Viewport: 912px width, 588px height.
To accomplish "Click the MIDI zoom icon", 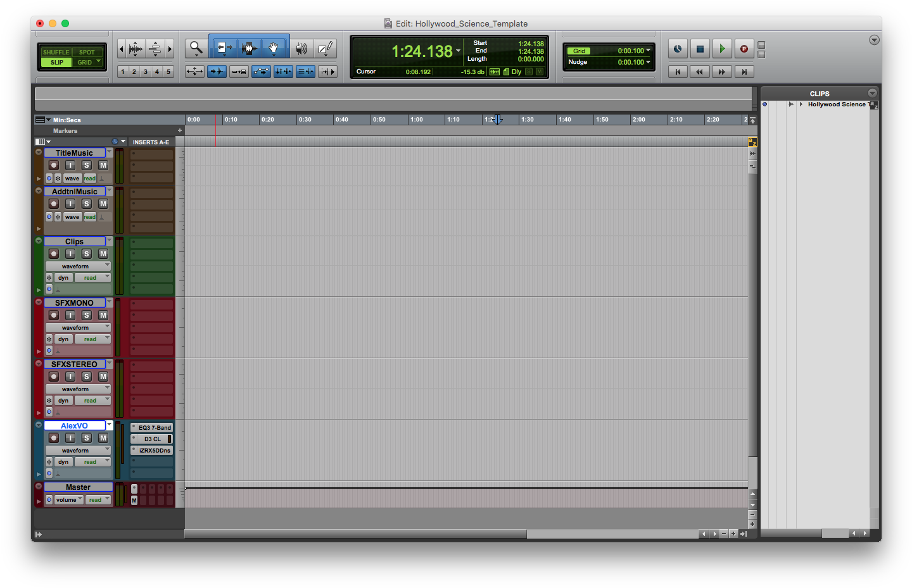I will pos(155,49).
